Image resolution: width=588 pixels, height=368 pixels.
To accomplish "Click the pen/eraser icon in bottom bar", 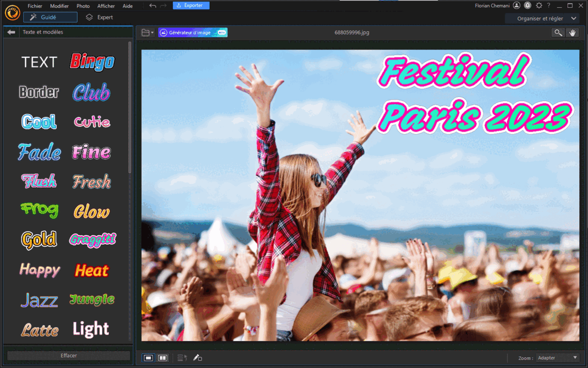I will [197, 358].
